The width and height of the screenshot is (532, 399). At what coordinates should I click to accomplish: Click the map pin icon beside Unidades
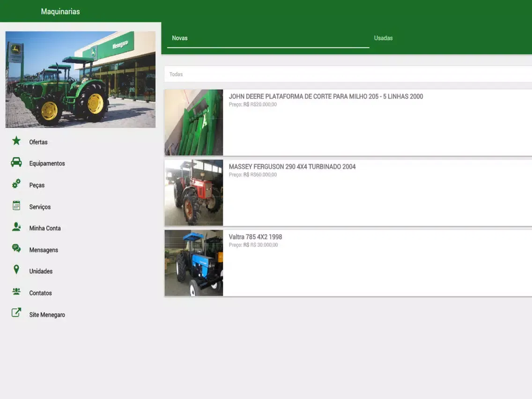point(16,270)
